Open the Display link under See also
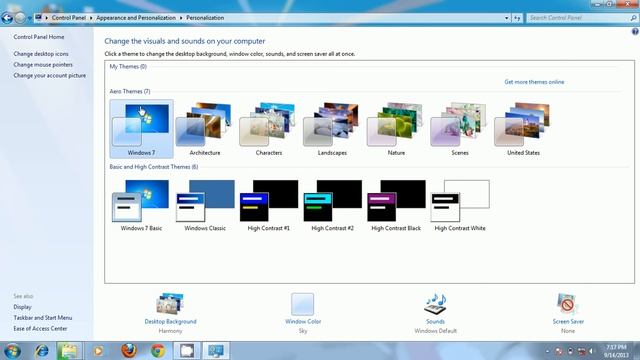The width and height of the screenshot is (640, 360). [22, 307]
